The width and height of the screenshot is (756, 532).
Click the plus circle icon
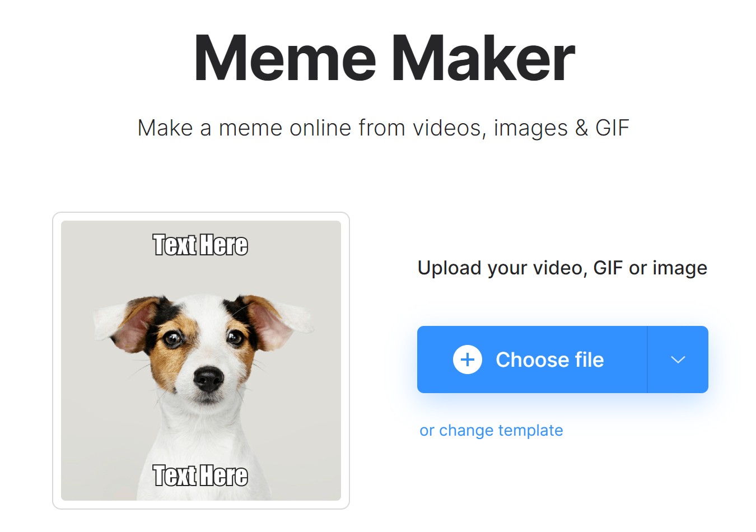pos(468,360)
